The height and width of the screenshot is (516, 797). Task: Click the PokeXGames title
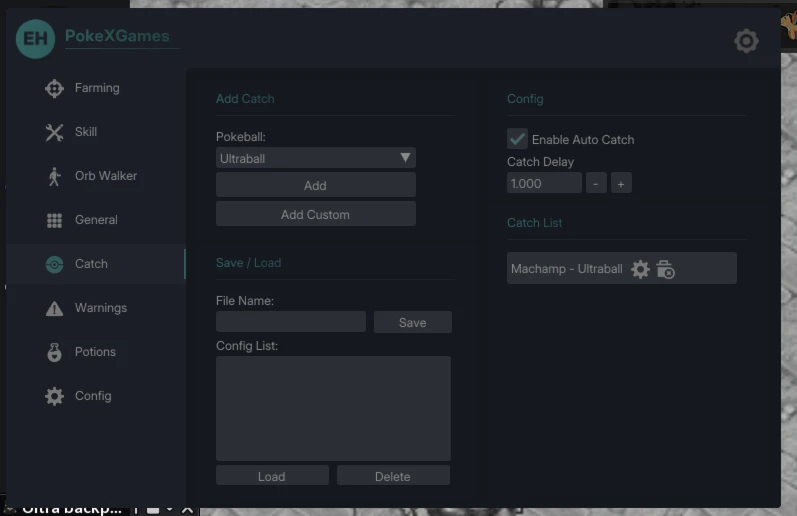(x=117, y=36)
